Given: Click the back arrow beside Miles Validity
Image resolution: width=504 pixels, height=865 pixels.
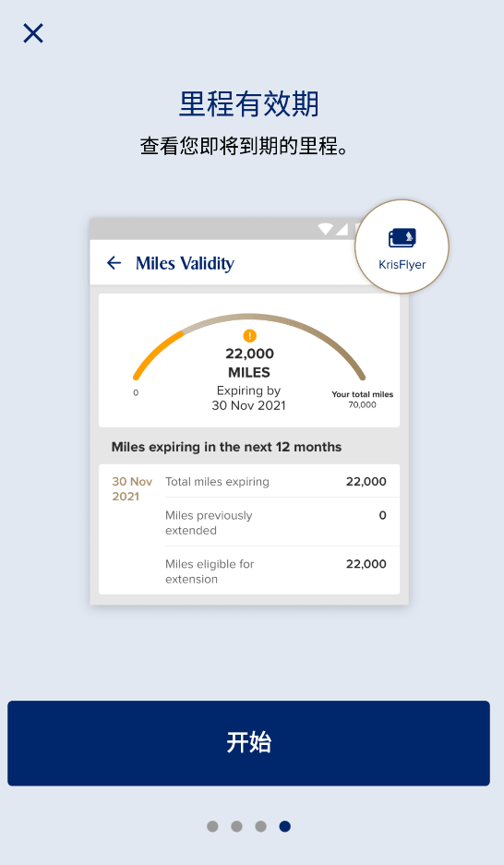Looking at the screenshot, I should coord(114,262).
